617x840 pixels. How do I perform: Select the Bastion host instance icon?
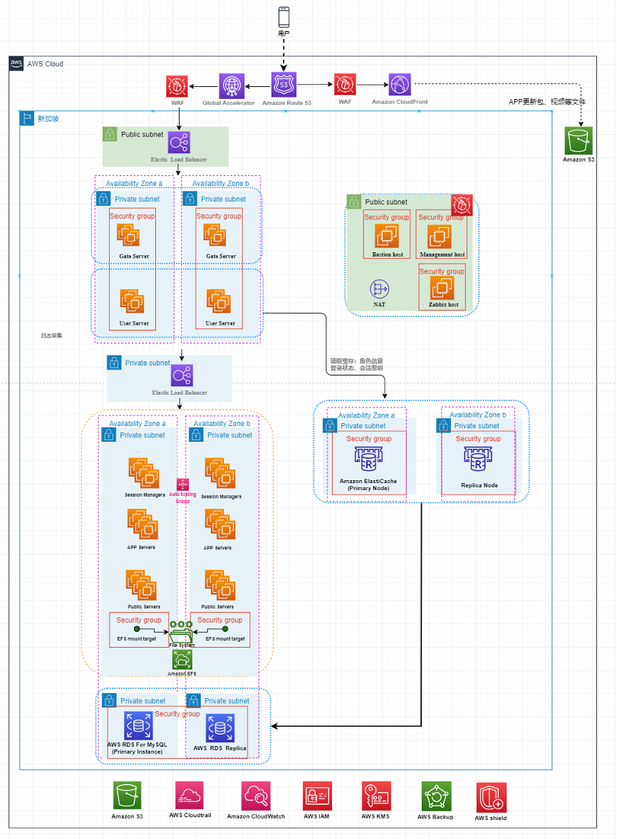[387, 237]
